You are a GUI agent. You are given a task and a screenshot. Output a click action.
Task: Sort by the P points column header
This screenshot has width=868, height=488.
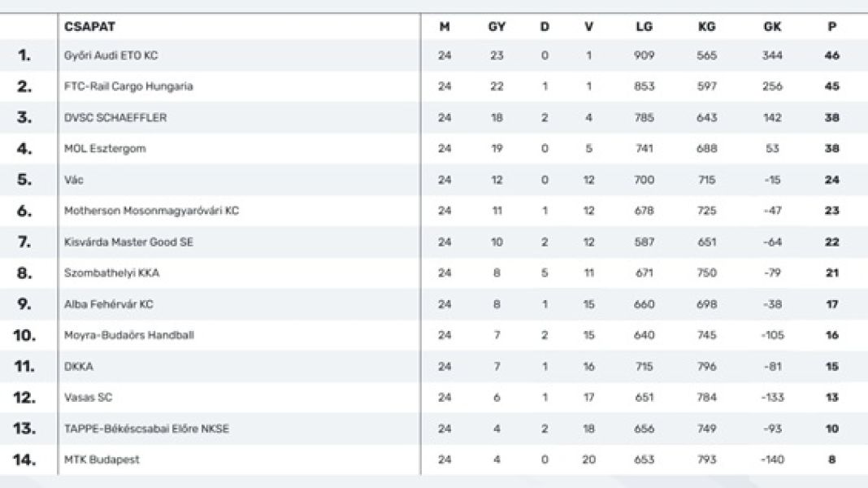coord(831,26)
